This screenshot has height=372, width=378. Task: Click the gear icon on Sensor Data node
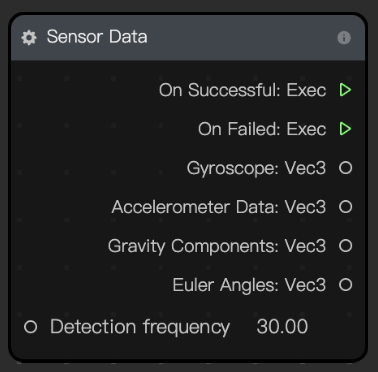coord(29,37)
